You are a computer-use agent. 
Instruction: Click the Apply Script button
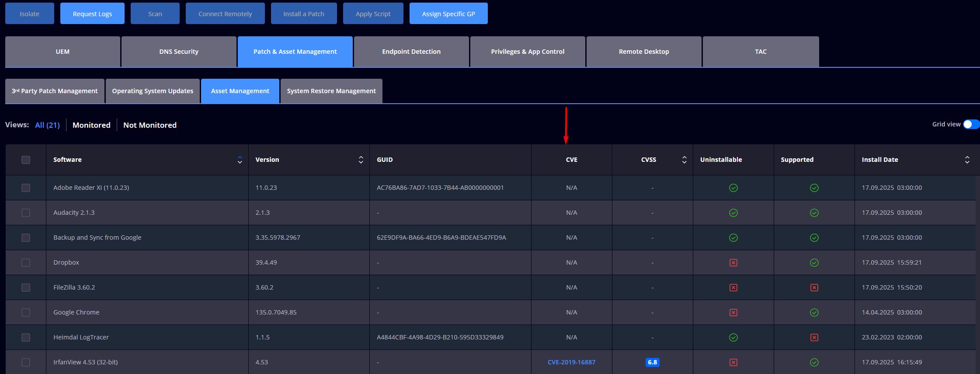tap(373, 14)
